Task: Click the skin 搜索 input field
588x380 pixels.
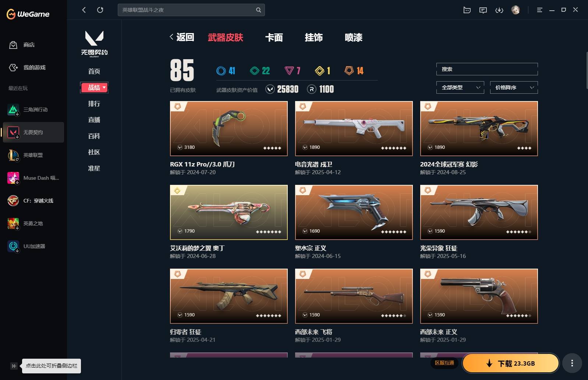Action: click(487, 69)
